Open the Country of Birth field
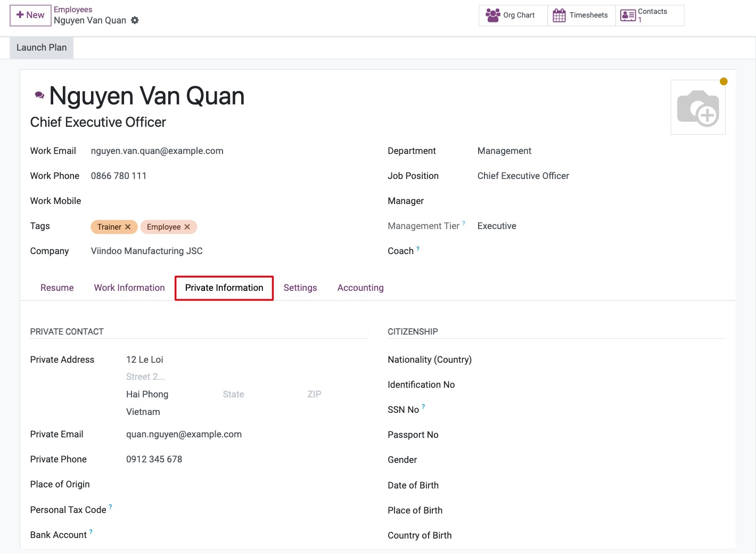 click(x=604, y=536)
